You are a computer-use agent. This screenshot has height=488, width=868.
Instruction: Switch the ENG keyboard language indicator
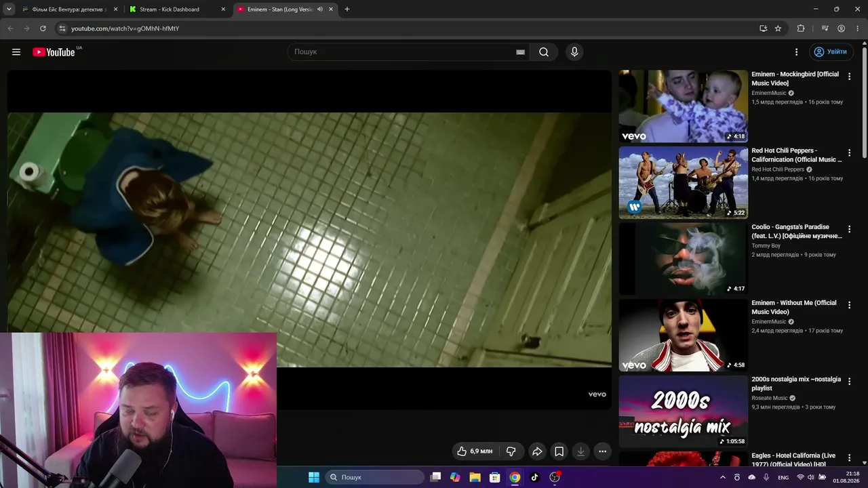pos(783,477)
